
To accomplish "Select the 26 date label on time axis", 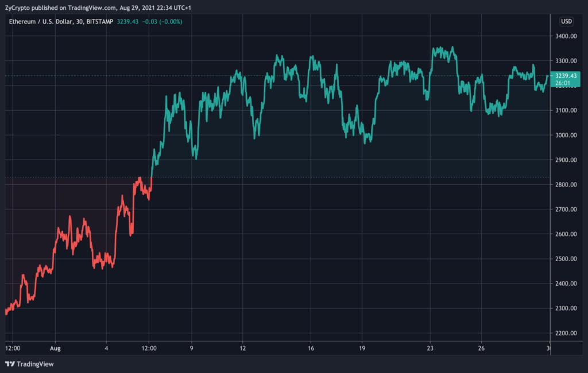I will pyautogui.click(x=481, y=348).
